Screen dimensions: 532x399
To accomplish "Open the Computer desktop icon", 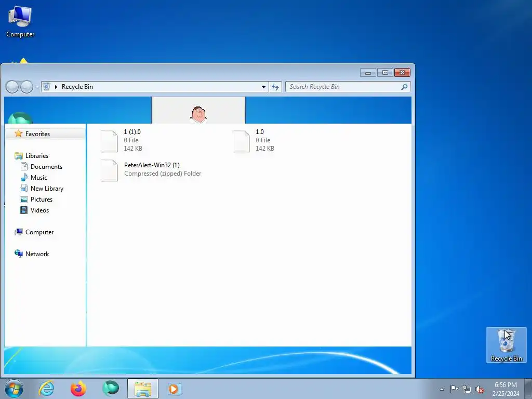I will pos(20,22).
